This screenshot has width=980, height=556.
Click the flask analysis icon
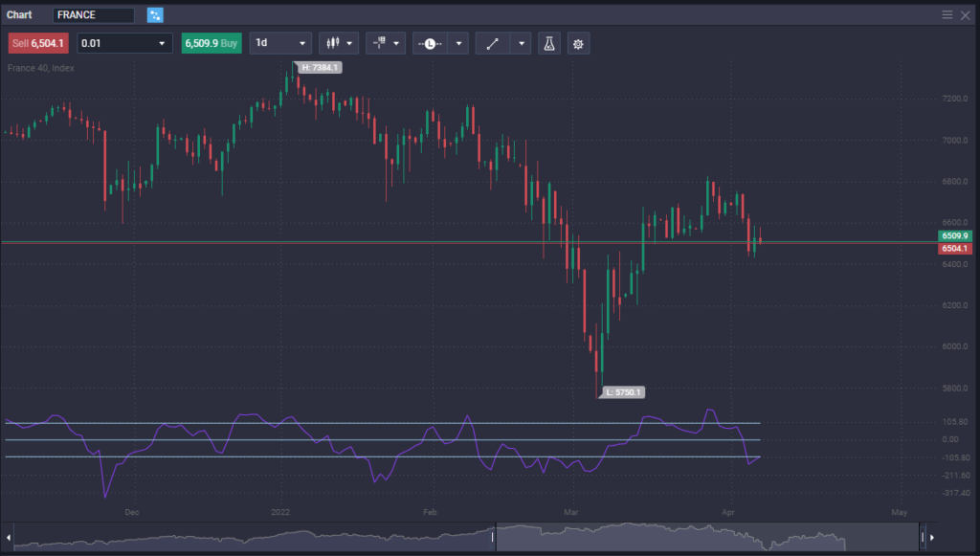pyautogui.click(x=548, y=43)
